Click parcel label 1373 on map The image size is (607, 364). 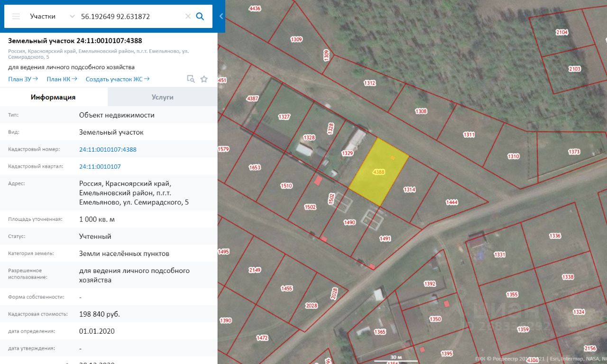point(574,152)
